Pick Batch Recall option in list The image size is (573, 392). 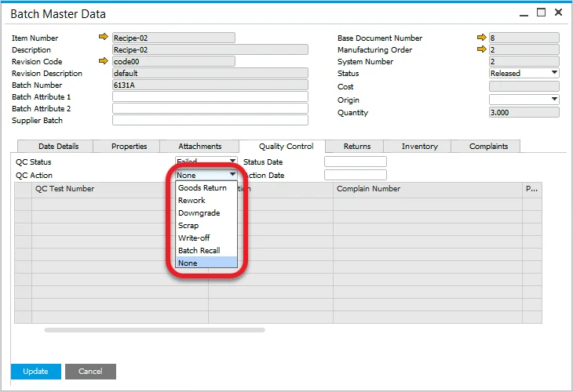coord(199,251)
